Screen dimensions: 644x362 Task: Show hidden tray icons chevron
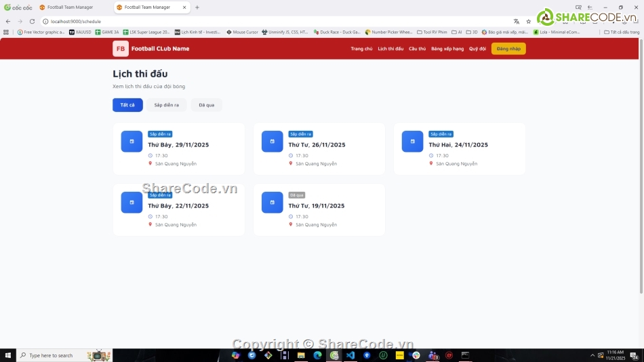click(x=592, y=355)
